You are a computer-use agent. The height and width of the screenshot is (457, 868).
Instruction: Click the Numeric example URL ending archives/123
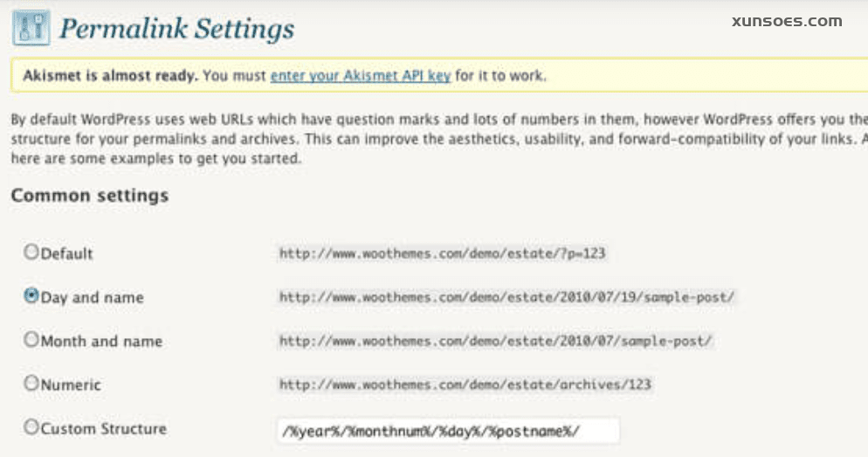[x=465, y=384]
